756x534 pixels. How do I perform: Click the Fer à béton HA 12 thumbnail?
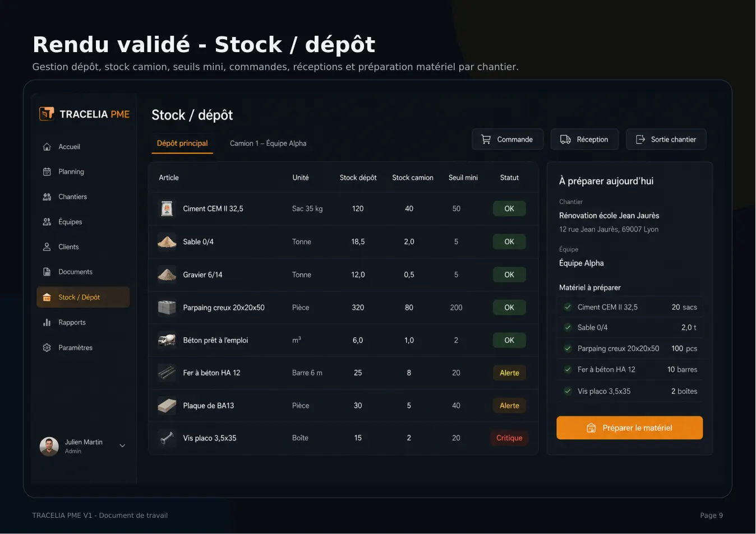click(167, 373)
